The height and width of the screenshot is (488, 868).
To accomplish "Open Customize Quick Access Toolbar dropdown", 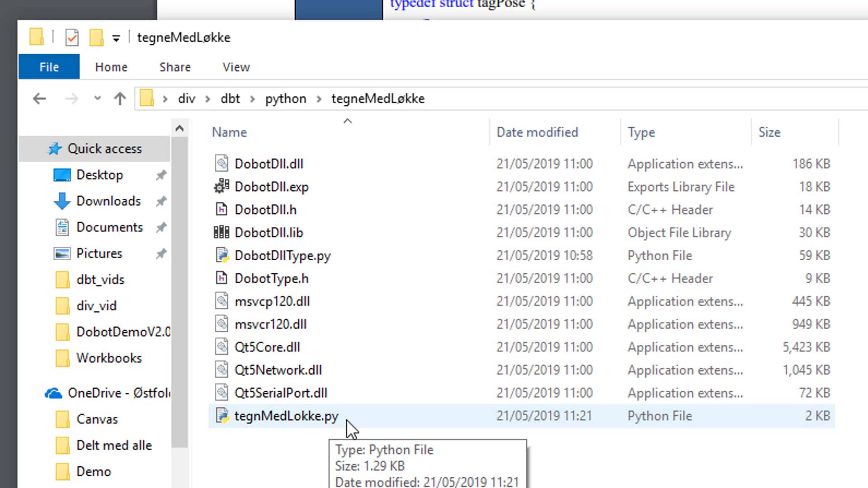I will pyautogui.click(x=116, y=38).
